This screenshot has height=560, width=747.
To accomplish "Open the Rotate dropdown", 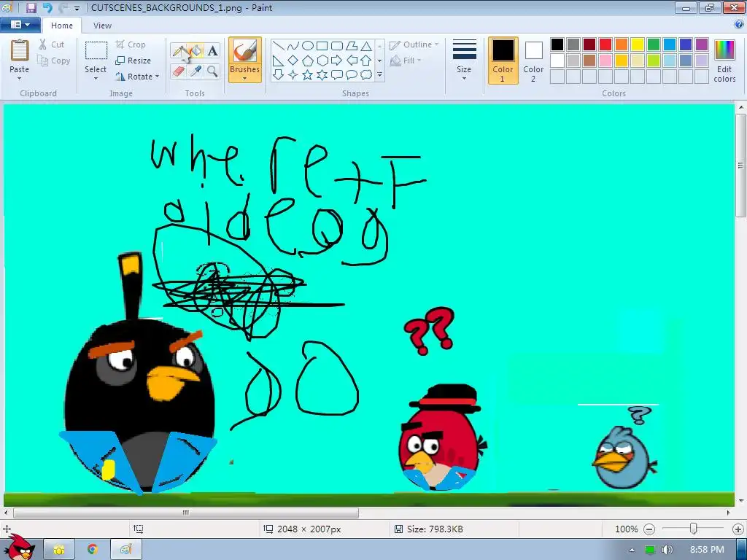I will [x=138, y=77].
